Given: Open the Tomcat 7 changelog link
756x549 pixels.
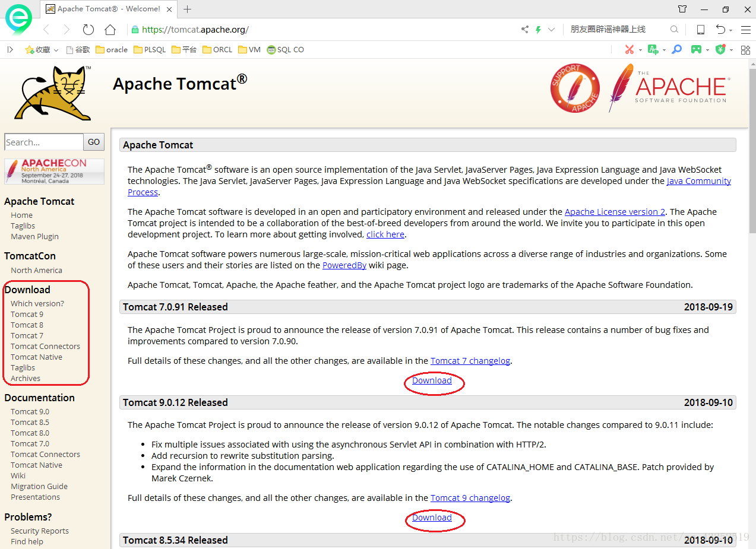Looking at the screenshot, I should [470, 360].
